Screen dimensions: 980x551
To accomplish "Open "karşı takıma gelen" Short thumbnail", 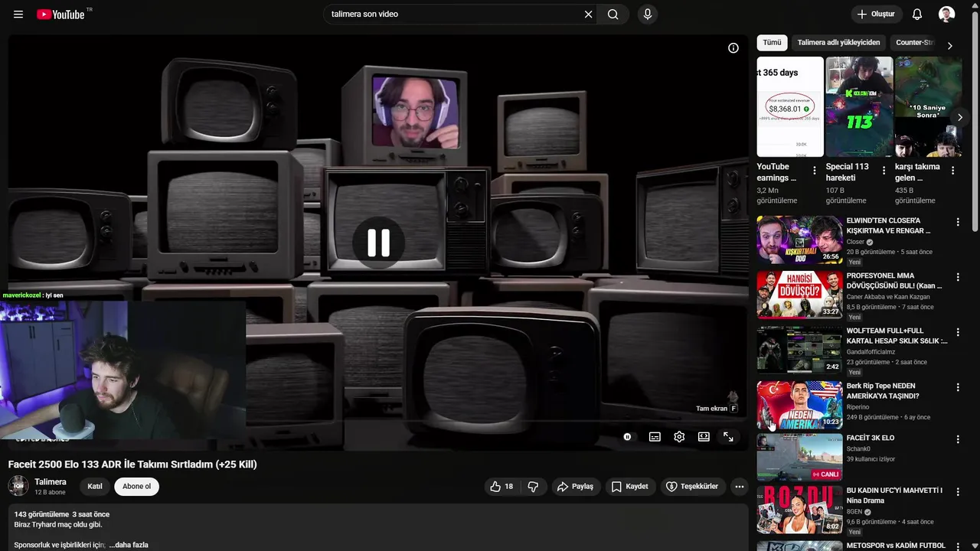I will 928,106.
